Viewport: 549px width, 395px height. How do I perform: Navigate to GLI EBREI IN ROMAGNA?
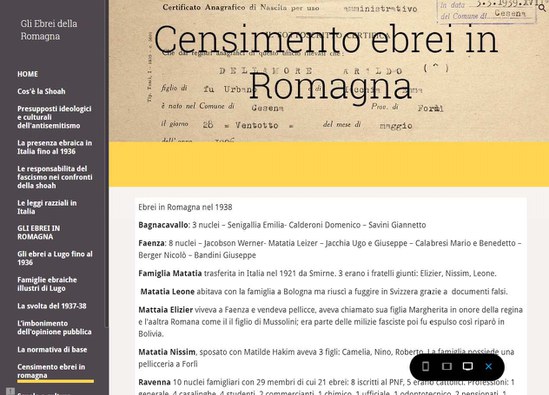39,232
